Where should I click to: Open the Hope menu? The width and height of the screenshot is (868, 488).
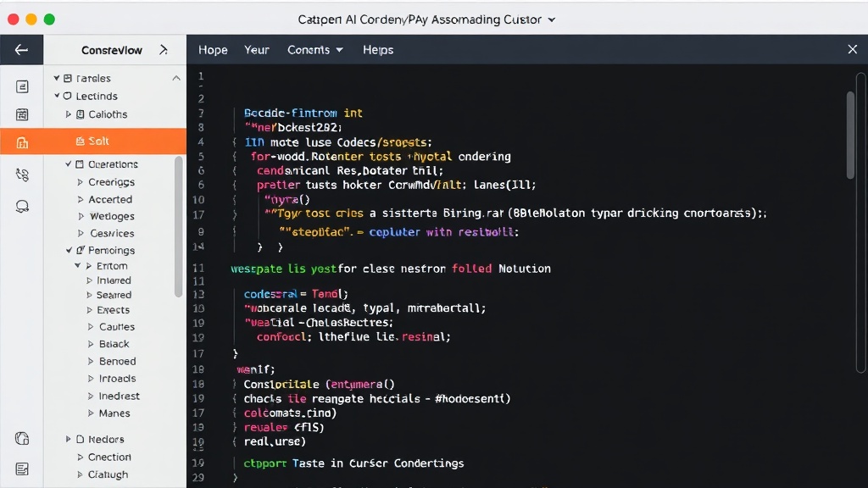[213, 50]
